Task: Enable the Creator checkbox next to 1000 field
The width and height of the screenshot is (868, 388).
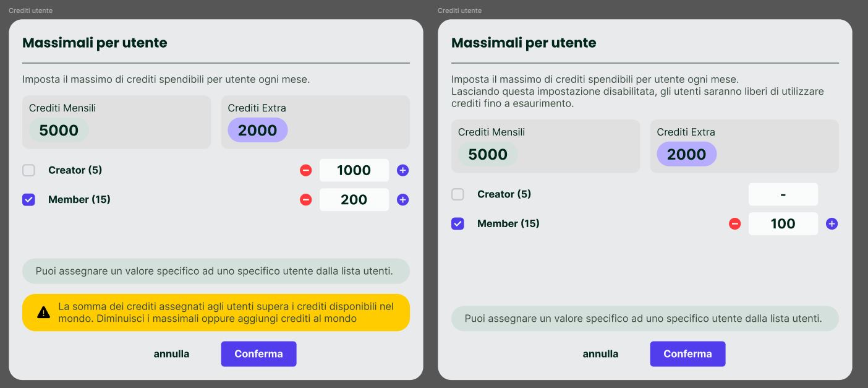Action: tap(28, 170)
